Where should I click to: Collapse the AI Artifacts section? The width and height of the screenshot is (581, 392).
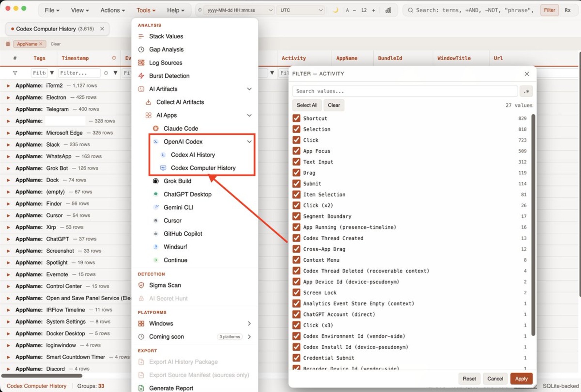pyautogui.click(x=249, y=89)
